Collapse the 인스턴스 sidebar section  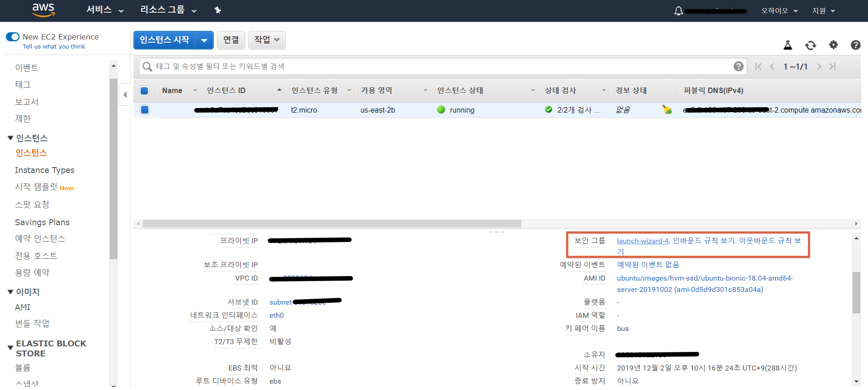10,138
